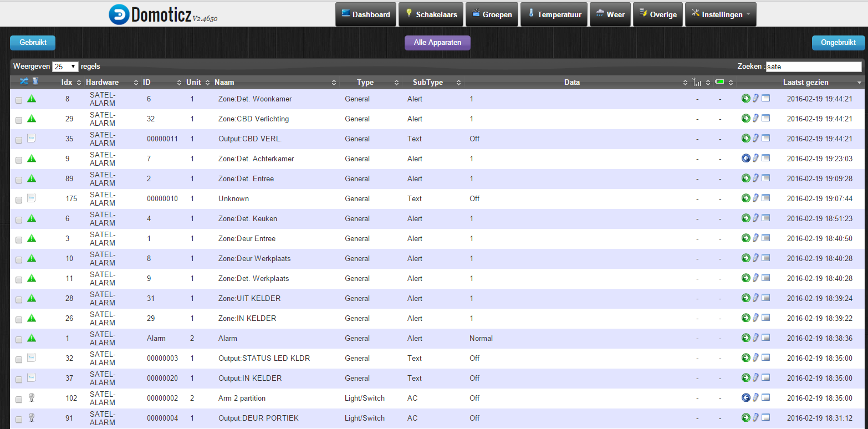Open the Schakelaars tab
The image size is (868, 429).
tap(431, 14)
